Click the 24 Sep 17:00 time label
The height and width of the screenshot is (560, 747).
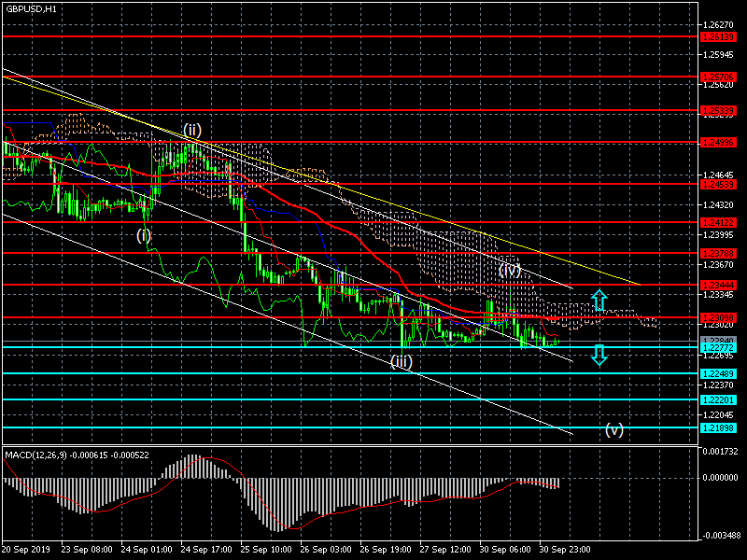point(206,549)
